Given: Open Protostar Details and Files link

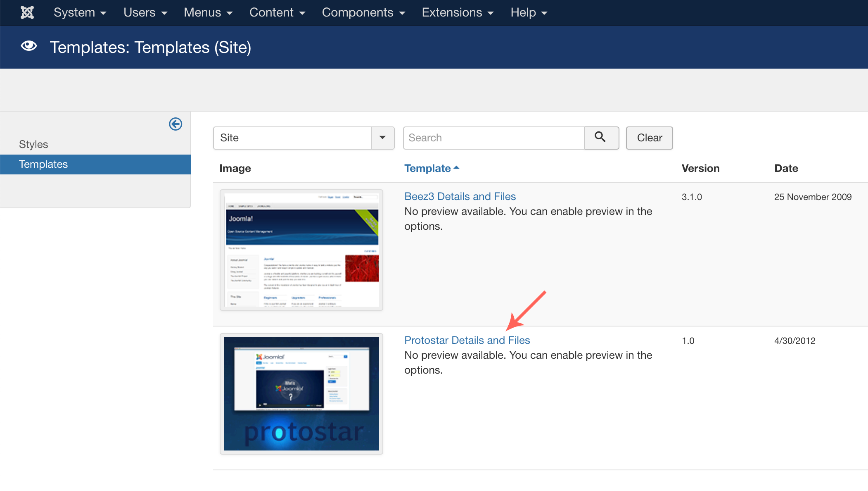Looking at the screenshot, I should click(467, 340).
